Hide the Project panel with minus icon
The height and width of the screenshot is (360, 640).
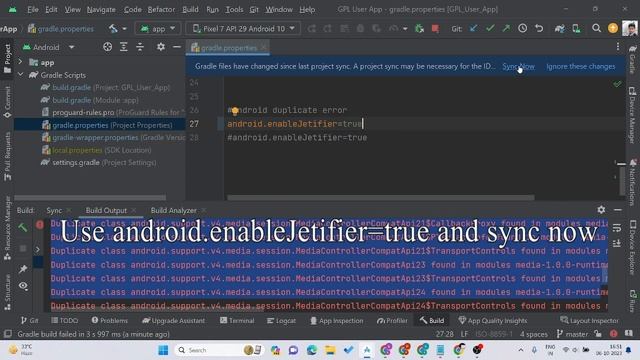click(177, 47)
